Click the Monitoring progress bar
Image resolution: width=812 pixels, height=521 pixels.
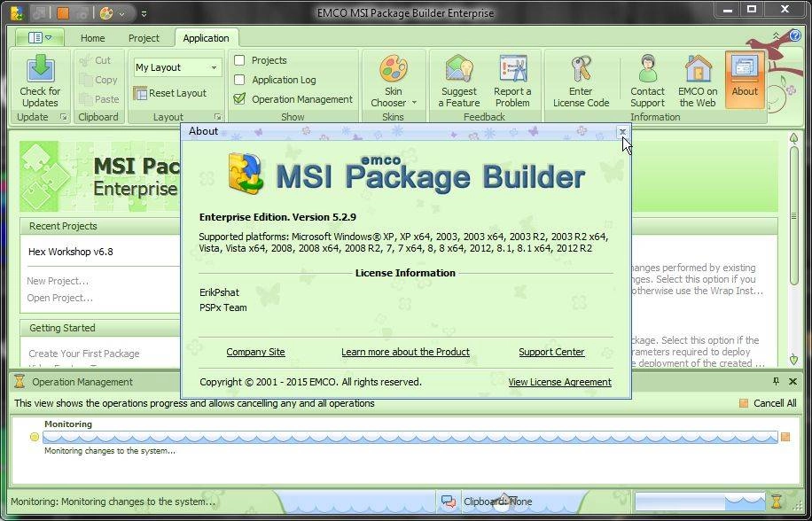(410, 437)
